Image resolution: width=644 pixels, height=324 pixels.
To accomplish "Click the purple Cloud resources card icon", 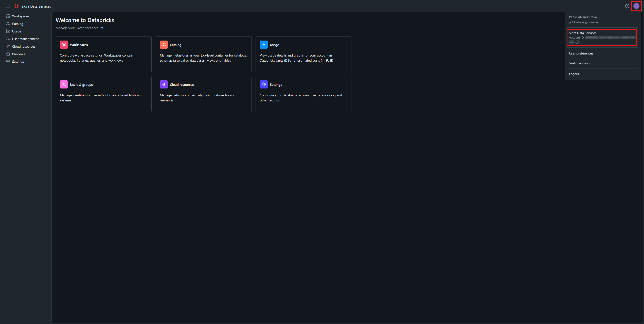I will click(164, 84).
